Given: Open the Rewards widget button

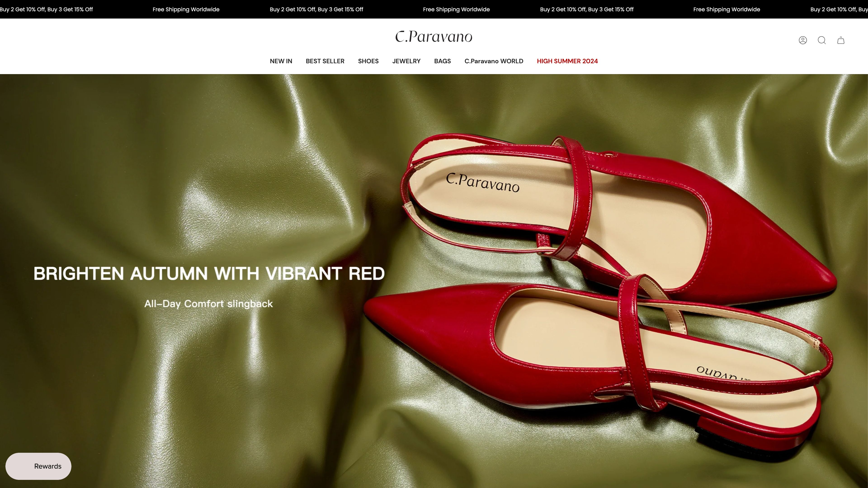Looking at the screenshot, I should point(38,466).
